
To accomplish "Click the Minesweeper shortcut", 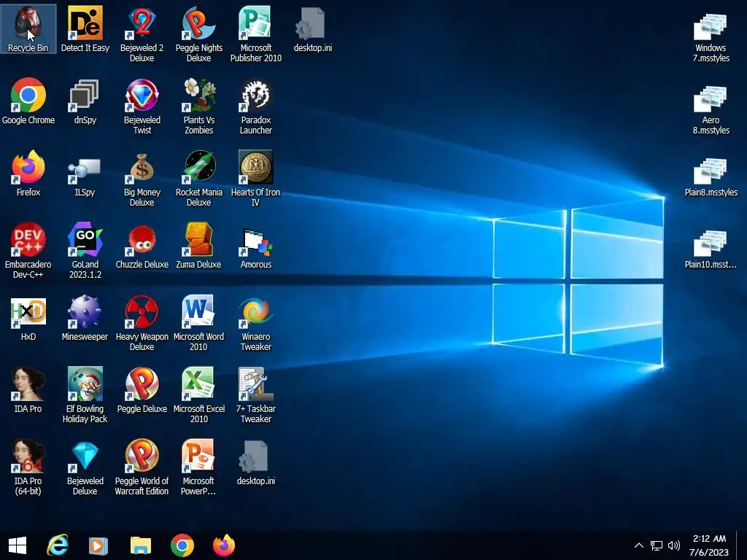I will [85, 318].
